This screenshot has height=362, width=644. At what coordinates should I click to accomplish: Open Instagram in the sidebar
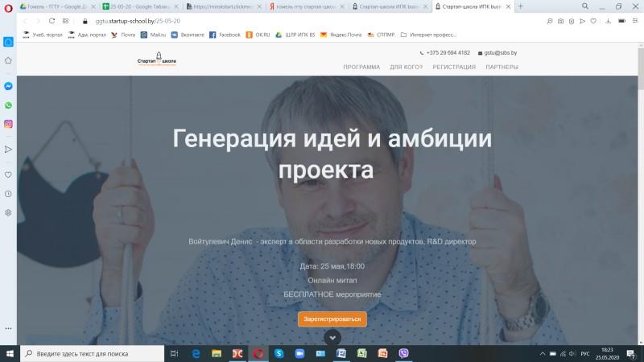[8, 124]
